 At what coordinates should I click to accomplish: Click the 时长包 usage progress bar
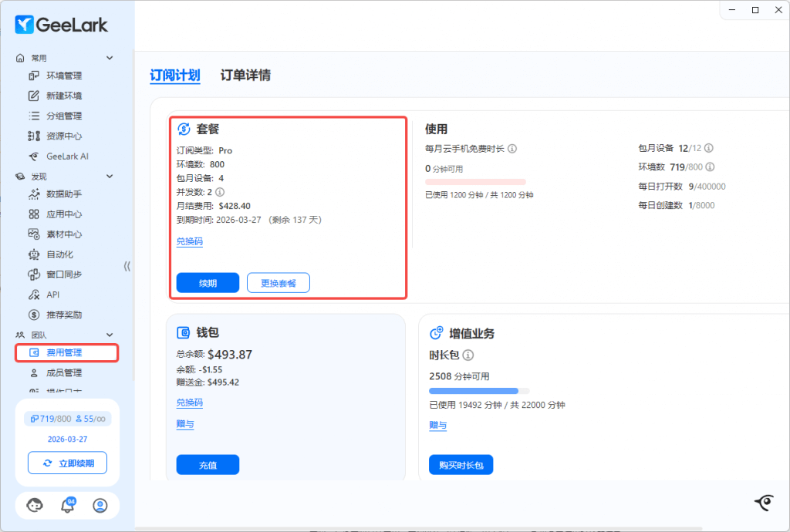click(x=478, y=391)
